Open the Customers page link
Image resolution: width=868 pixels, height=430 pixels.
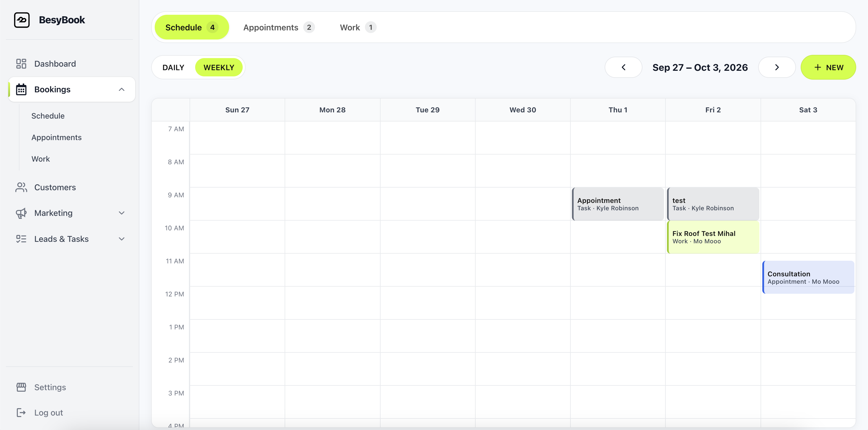pos(55,187)
